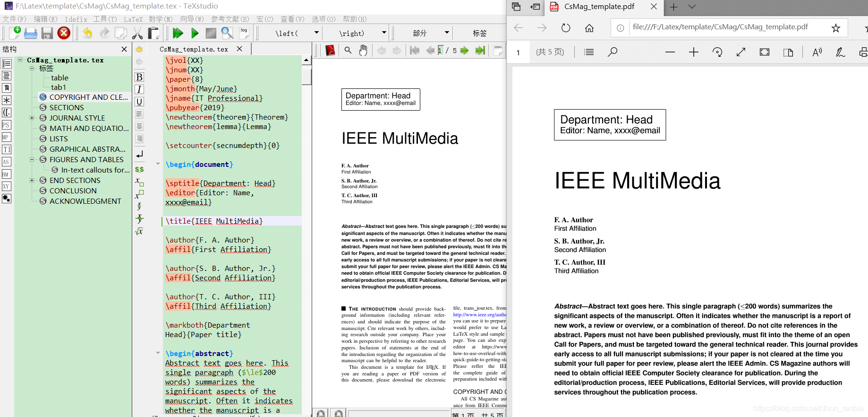Select the CsMag_template.pdf browser tab

pyautogui.click(x=599, y=7)
